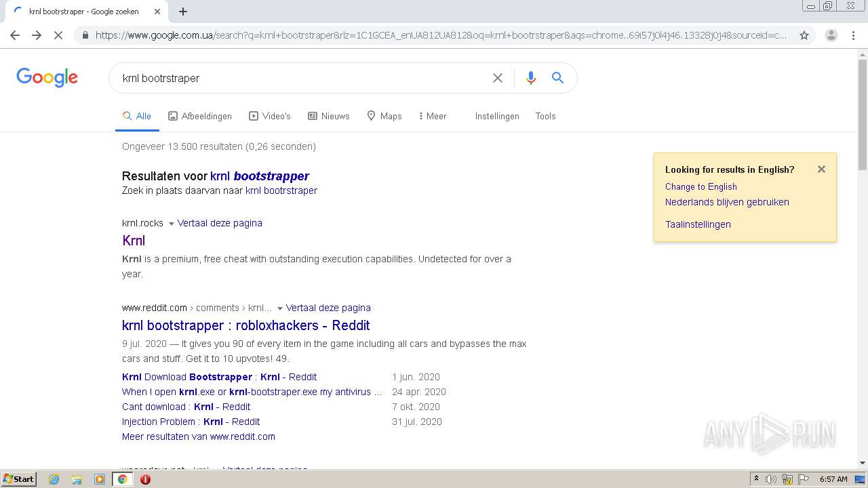Expand reddit.com result dropdown arrow
Viewport: 868px width, 488px height.
point(279,308)
